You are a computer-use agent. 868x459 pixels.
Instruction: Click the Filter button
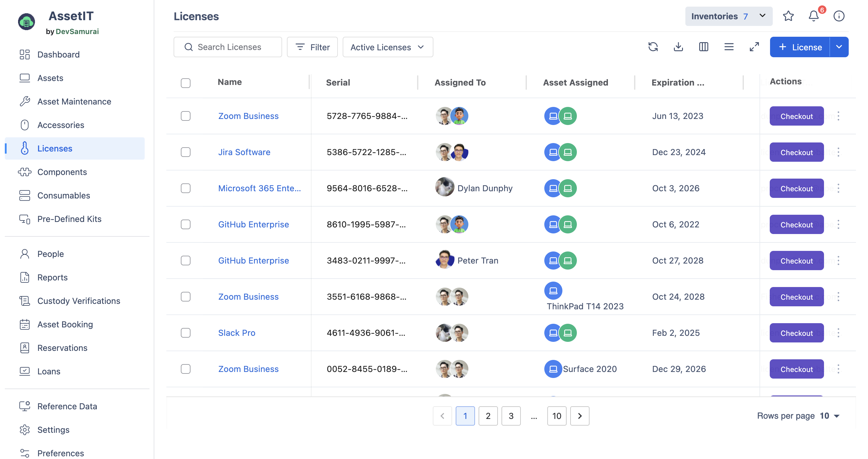[312, 47]
